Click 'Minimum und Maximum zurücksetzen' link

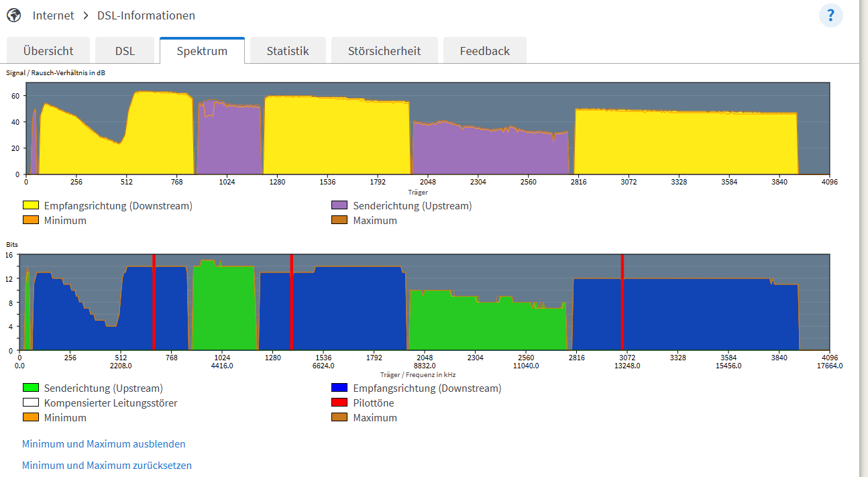(107, 466)
